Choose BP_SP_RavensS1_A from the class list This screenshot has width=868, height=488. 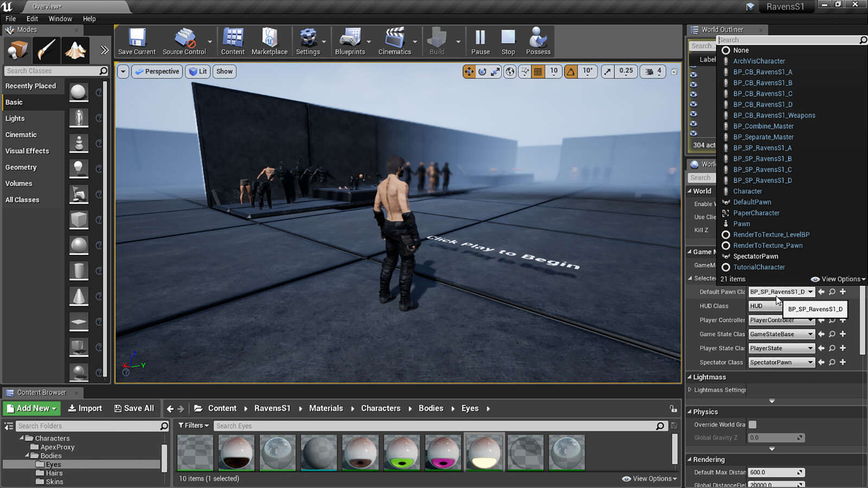(762, 148)
